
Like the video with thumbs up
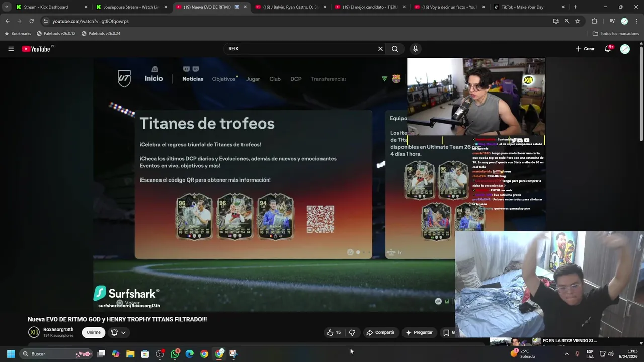(334, 332)
